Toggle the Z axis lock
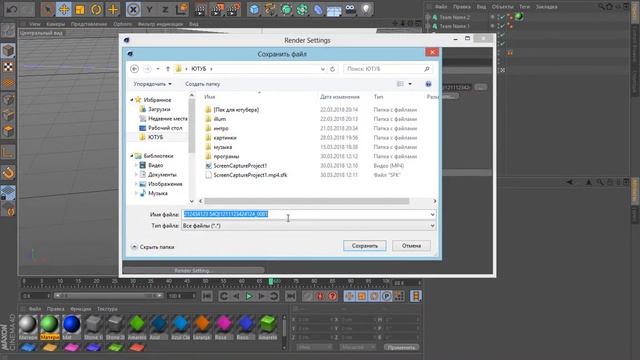 (x=165, y=9)
